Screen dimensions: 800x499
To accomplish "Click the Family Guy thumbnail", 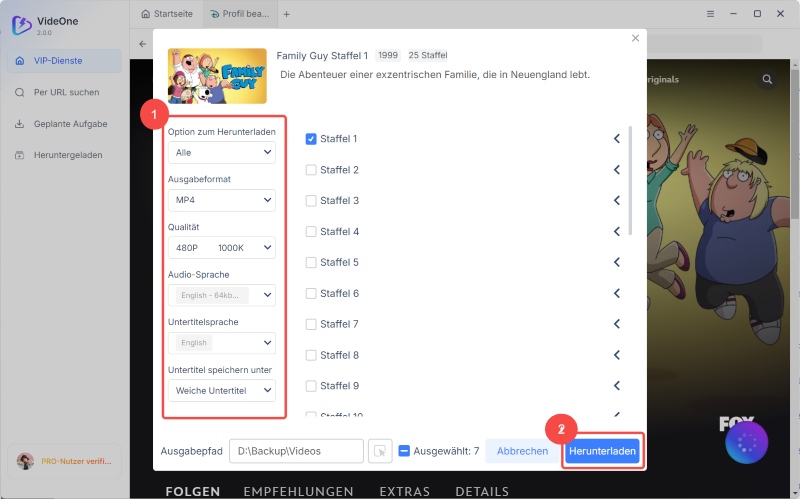I will (x=217, y=76).
